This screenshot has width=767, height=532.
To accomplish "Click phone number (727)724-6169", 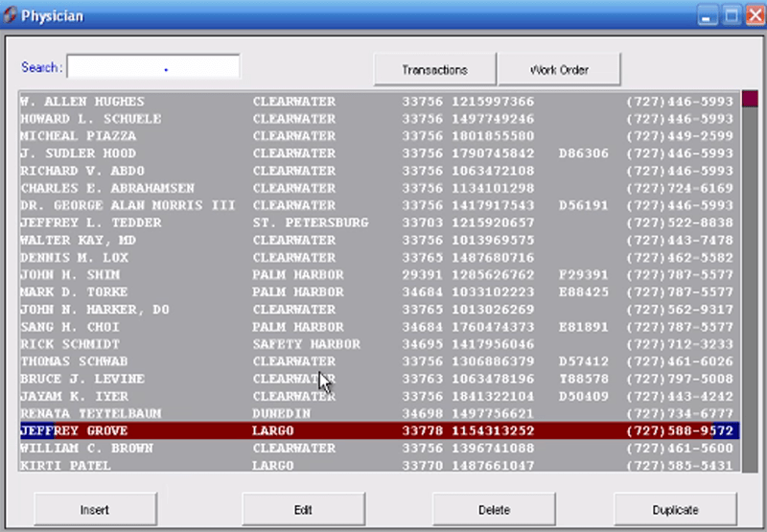I will click(680, 188).
